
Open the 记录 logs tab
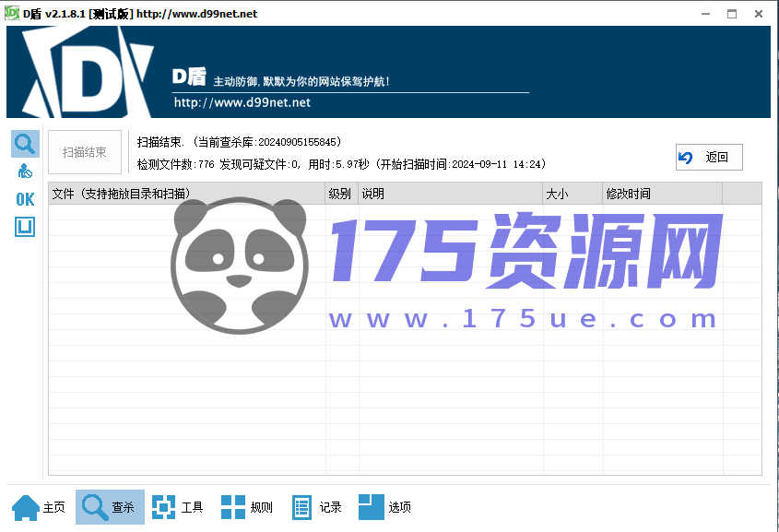click(x=316, y=507)
